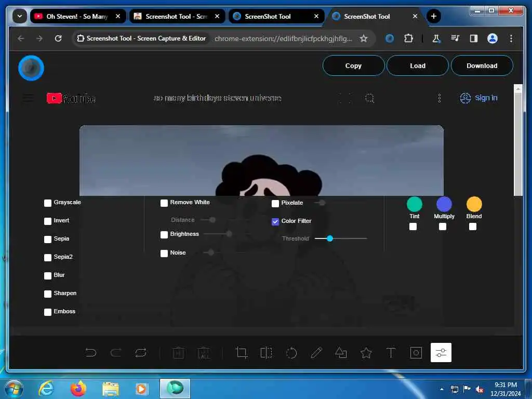This screenshot has height=399, width=532.
Task: Click the green Tint color swatch
Action: tap(414, 204)
